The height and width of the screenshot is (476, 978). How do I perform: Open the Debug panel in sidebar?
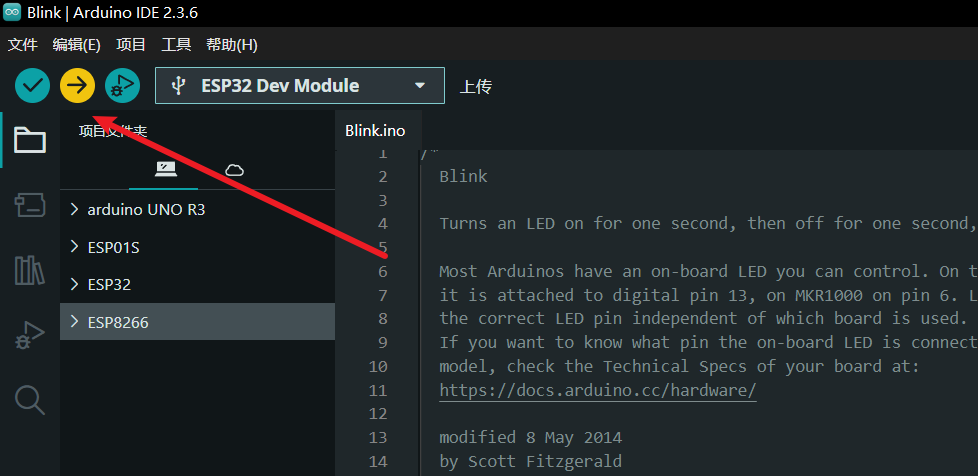29,336
